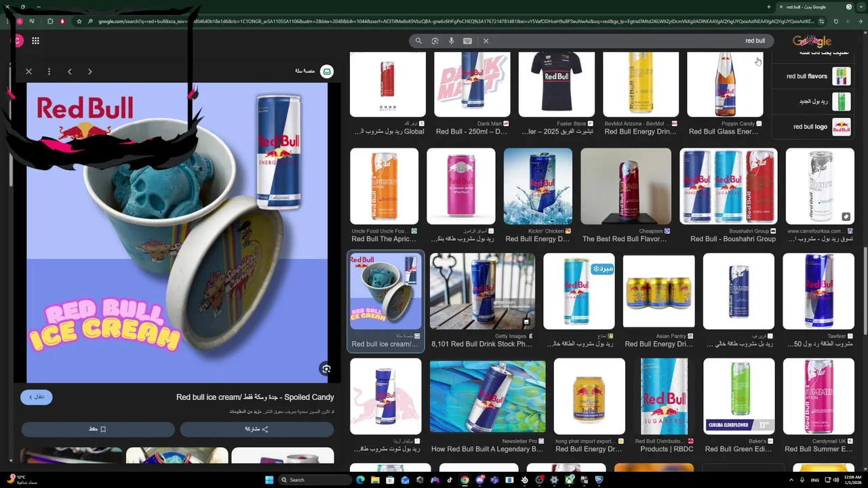Open the source site icon on the preview panel

point(326,71)
